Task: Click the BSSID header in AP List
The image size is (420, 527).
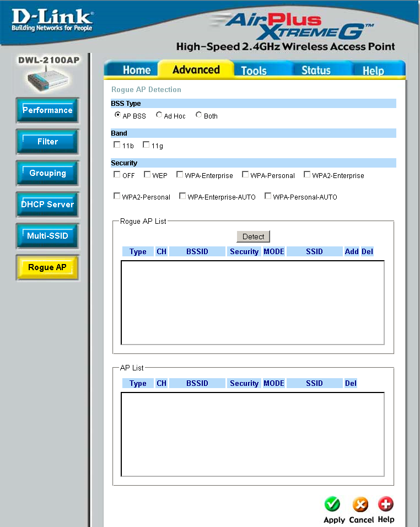Action: [197, 383]
